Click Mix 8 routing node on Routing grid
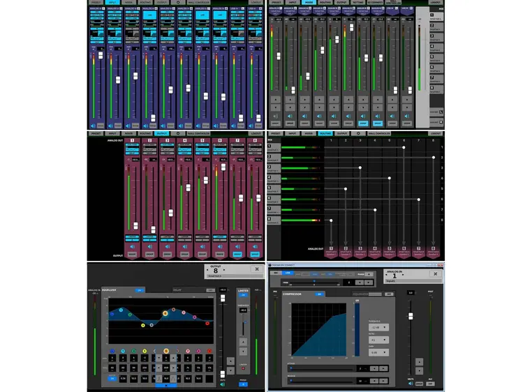The image size is (532, 392). click(x=331, y=220)
